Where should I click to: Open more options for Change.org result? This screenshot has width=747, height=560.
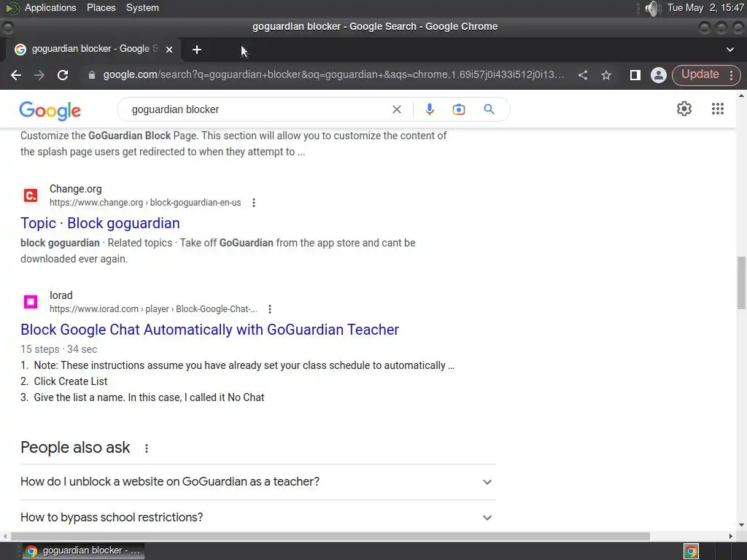point(254,203)
